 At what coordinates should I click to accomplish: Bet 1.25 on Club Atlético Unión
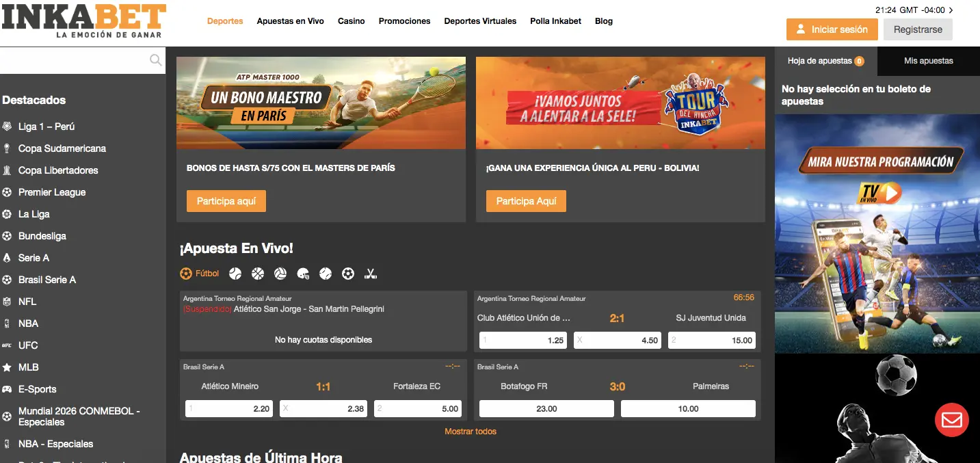pos(523,340)
